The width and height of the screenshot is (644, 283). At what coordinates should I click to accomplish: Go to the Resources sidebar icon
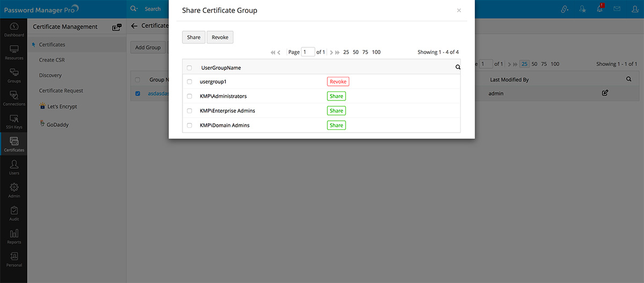pyautogui.click(x=14, y=52)
